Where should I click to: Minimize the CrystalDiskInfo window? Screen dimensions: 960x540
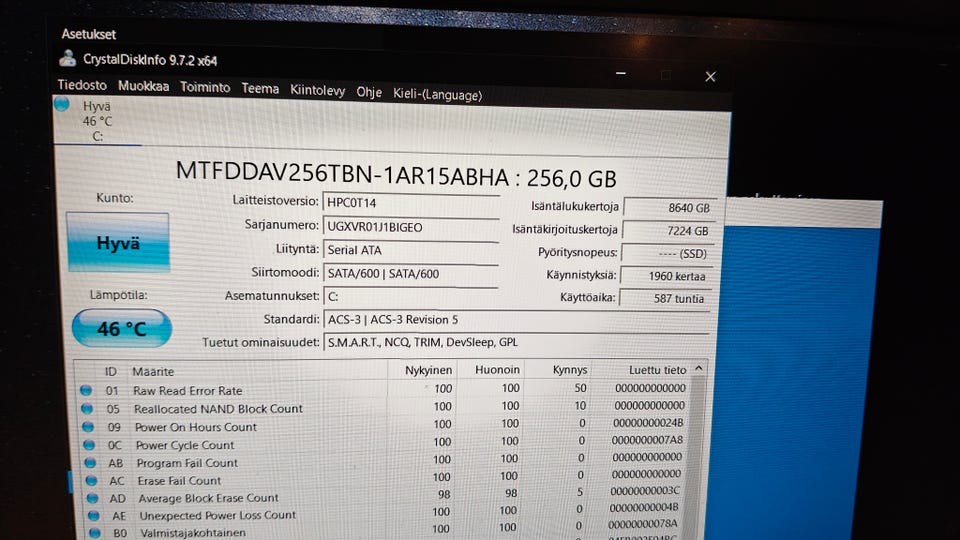pos(620,73)
